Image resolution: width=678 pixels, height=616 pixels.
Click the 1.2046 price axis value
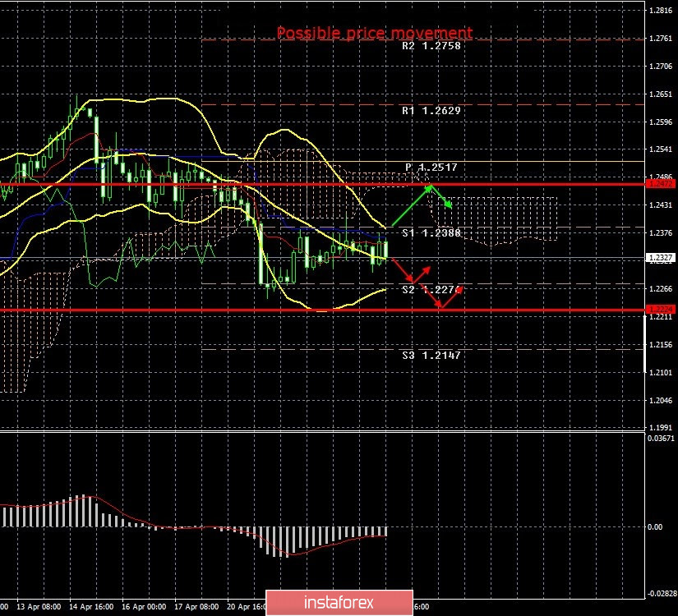(661, 400)
